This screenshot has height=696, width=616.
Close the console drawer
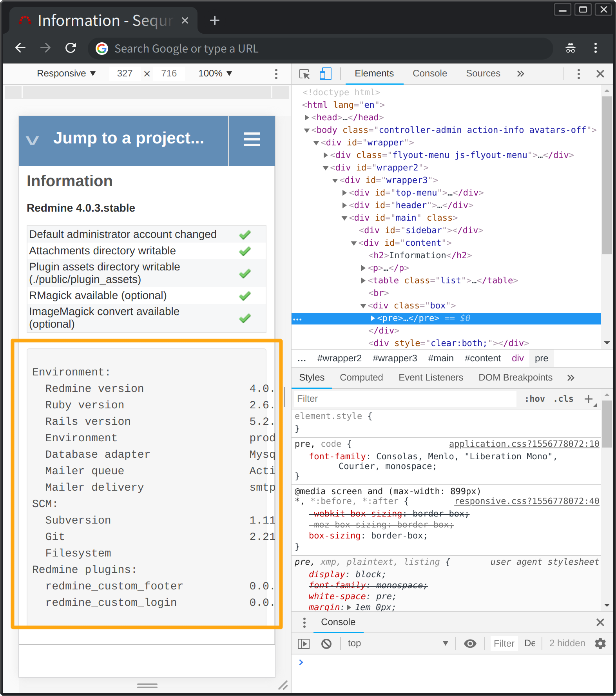pyautogui.click(x=600, y=622)
